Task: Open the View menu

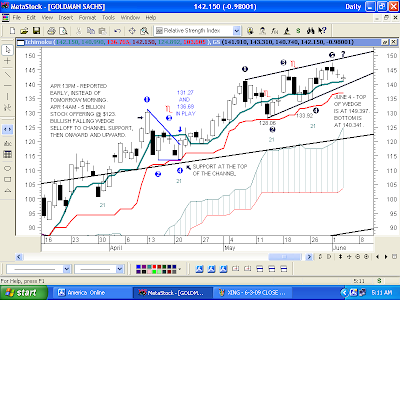Action: tap(47, 18)
